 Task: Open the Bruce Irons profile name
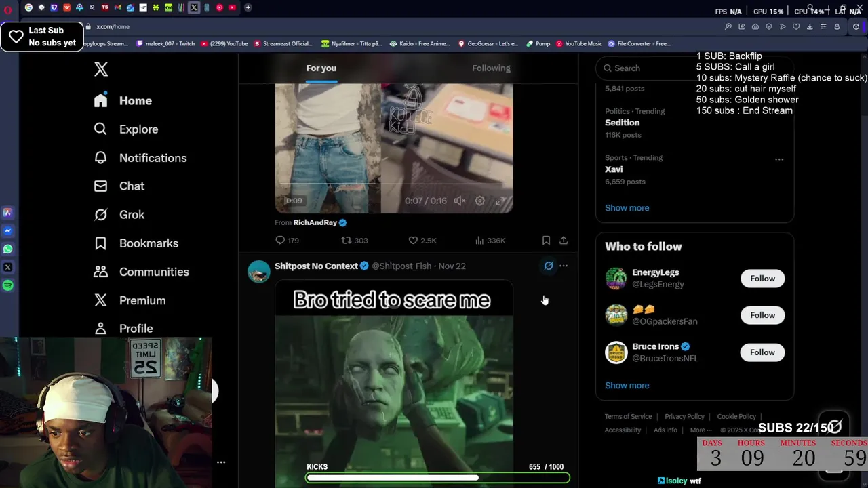[x=655, y=346]
